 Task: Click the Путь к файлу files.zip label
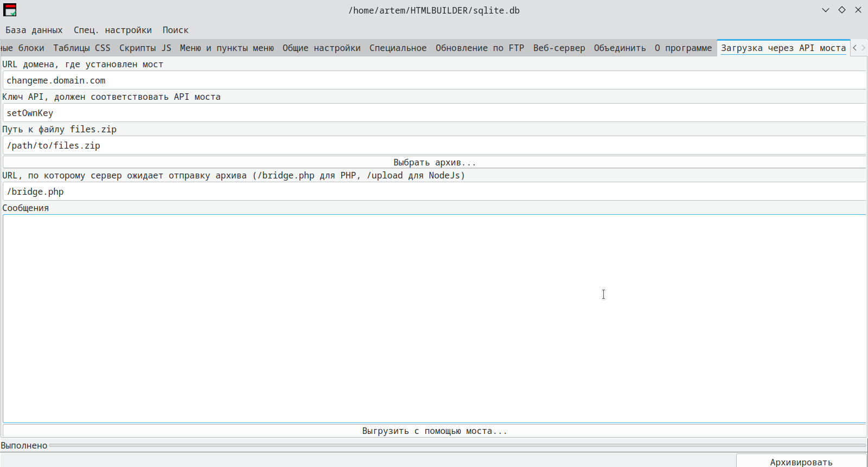(x=59, y=129)
